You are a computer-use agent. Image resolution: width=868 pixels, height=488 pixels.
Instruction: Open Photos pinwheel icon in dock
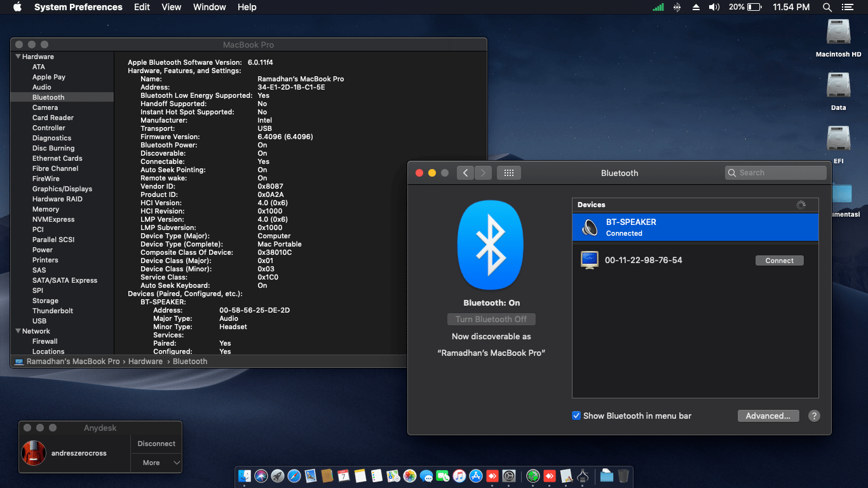[410, 475]
